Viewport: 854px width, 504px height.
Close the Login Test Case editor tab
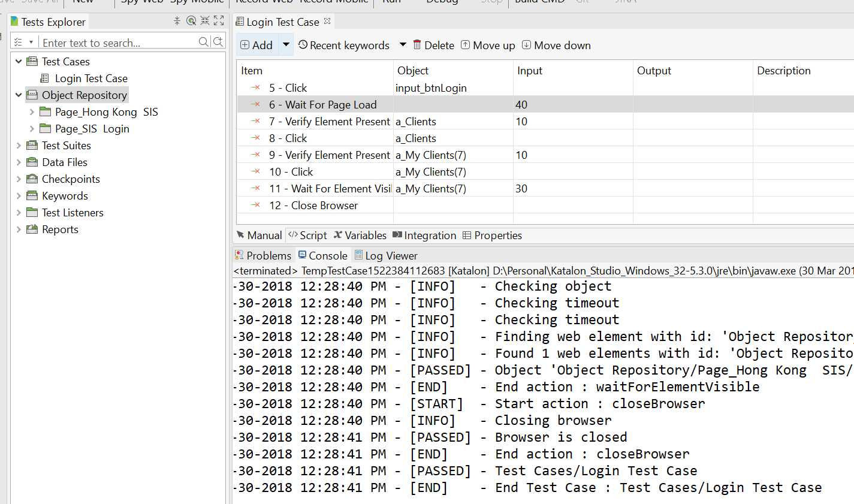click(x=327, y=21)
